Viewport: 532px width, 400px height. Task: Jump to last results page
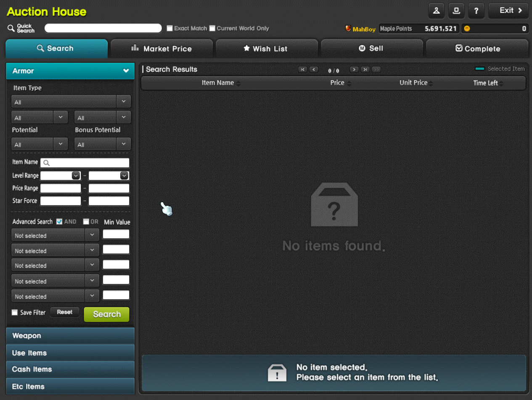tap(365, 69)
